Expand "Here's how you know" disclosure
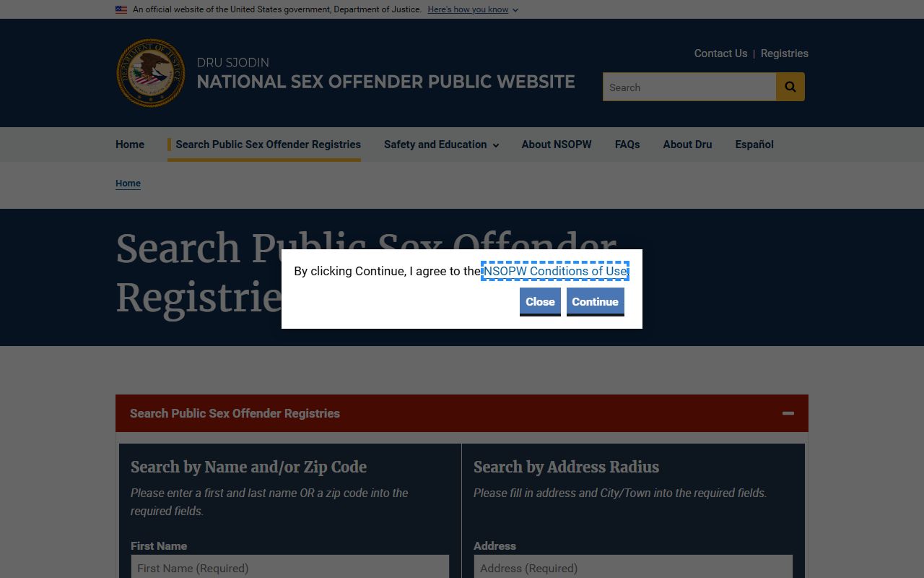 click(473, 9)
